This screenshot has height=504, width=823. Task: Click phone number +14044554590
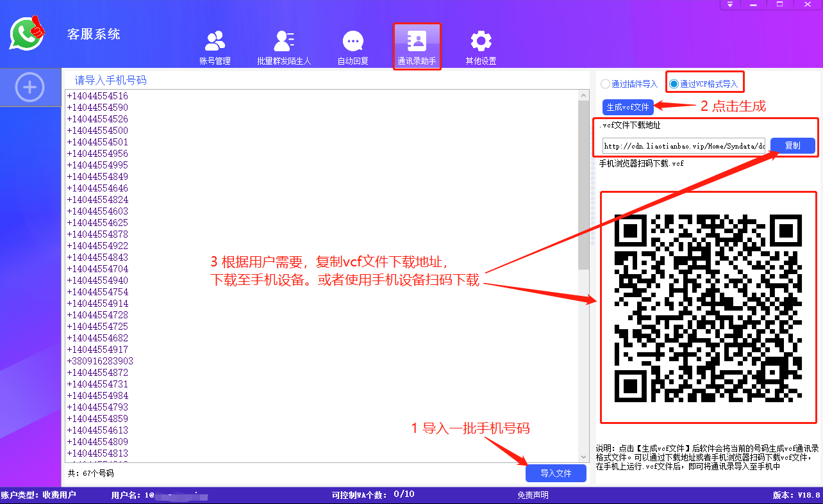tap(97, 108)
